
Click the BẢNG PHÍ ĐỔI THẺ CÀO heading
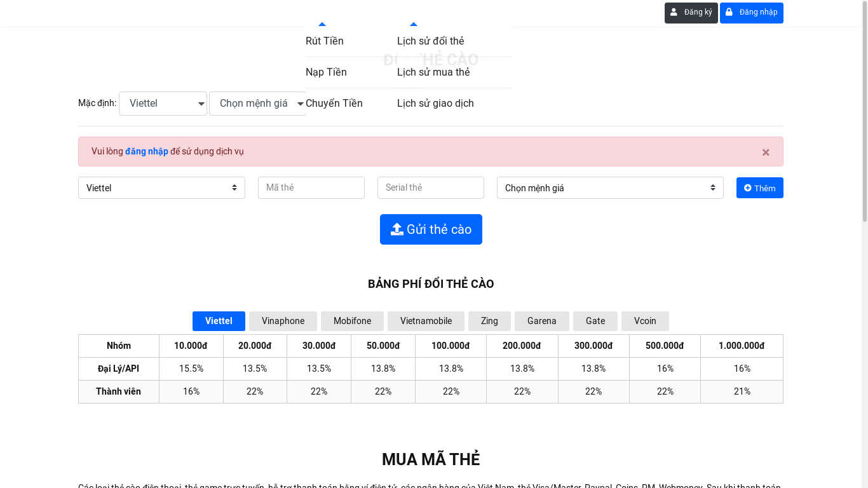click(x=431, y=284)
